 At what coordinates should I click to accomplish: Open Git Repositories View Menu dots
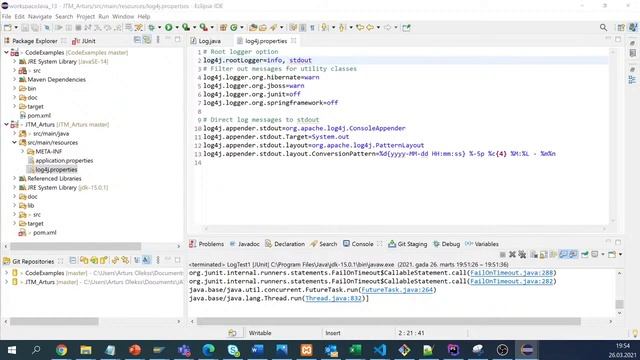(x=158, y=260)
